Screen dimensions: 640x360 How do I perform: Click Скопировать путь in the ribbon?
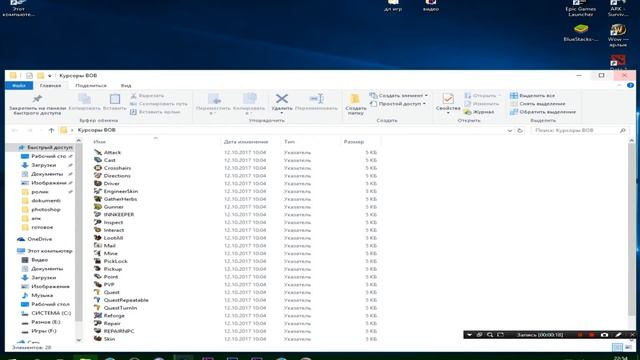pos(159,104)
